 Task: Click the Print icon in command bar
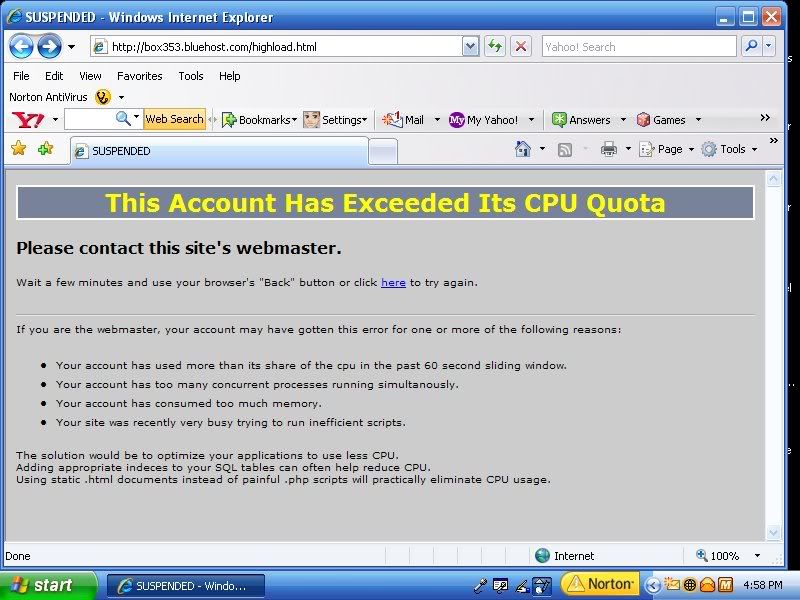(608, 149)
